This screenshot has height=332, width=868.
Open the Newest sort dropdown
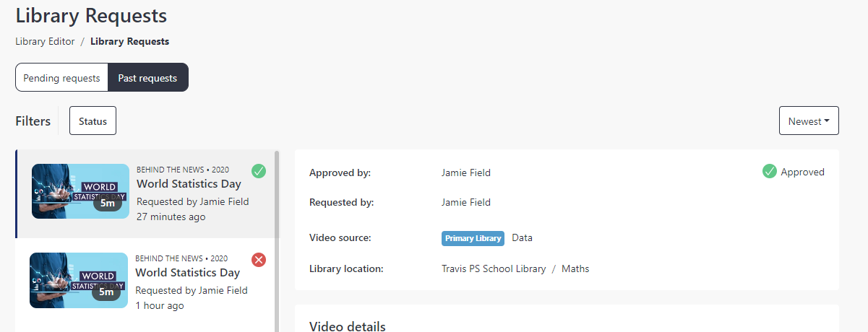(809, 121)
